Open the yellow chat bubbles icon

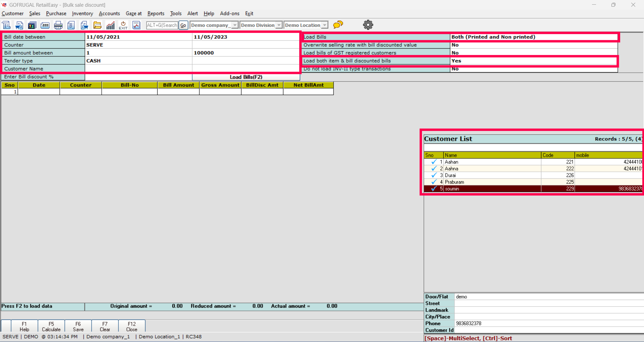click(338, 24)
